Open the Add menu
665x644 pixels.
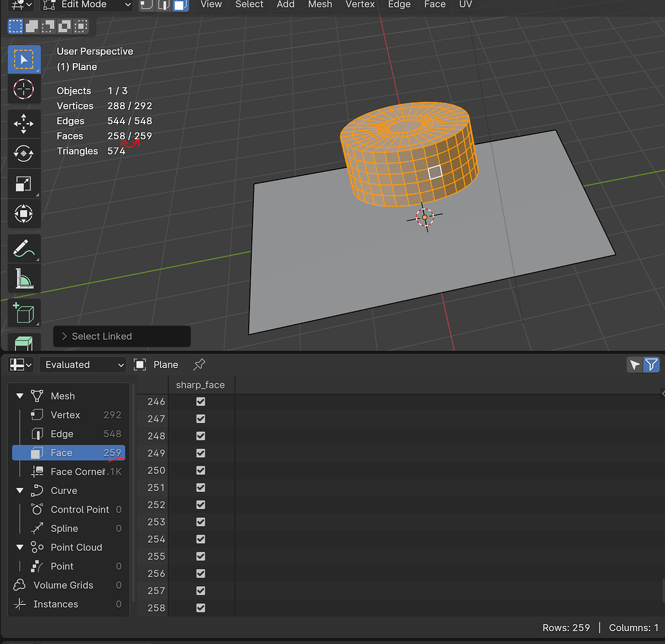point(285,5)
